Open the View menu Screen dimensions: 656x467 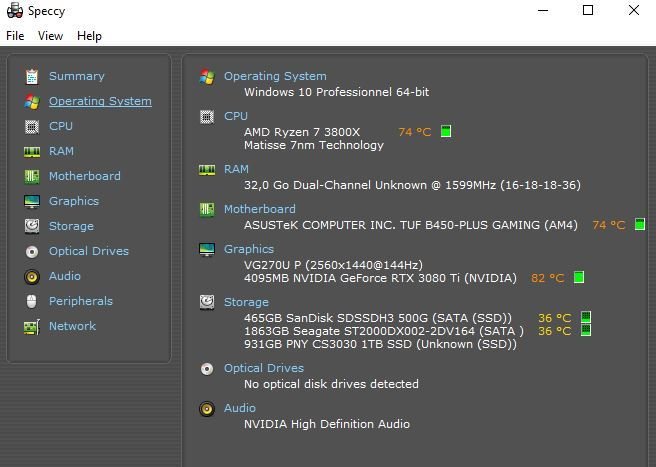(50, 36)
